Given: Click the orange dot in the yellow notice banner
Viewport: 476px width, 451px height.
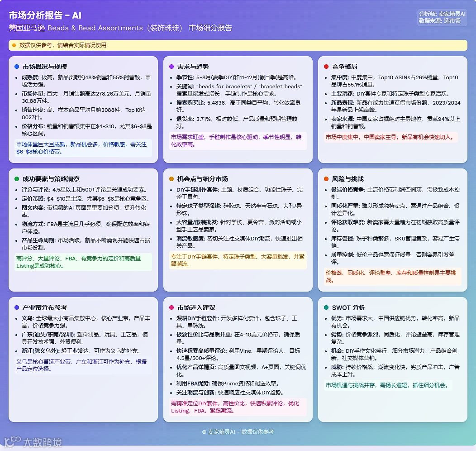Looking at the screenshot, I should click(14, 45).
